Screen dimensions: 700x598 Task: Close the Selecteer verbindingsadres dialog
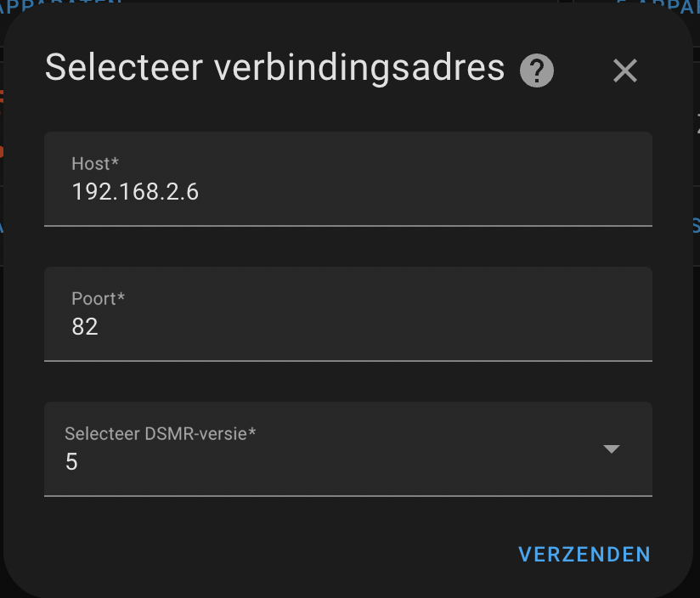[625, 71]
